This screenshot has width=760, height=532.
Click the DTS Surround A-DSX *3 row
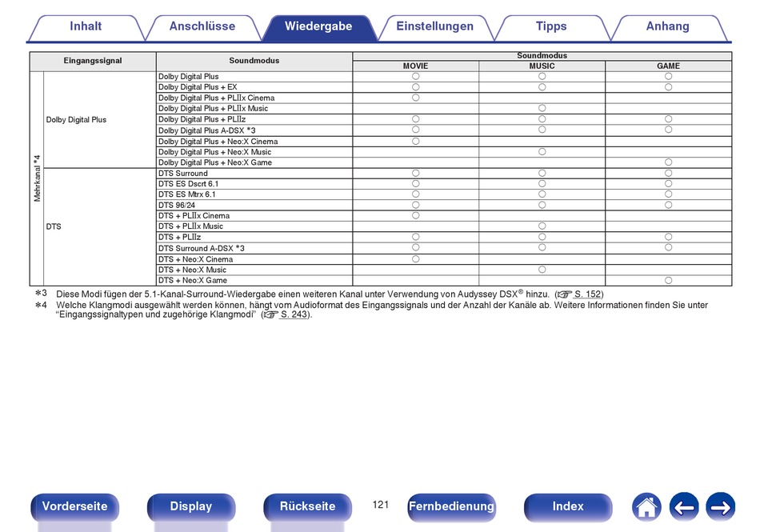(x=444, y=248)
